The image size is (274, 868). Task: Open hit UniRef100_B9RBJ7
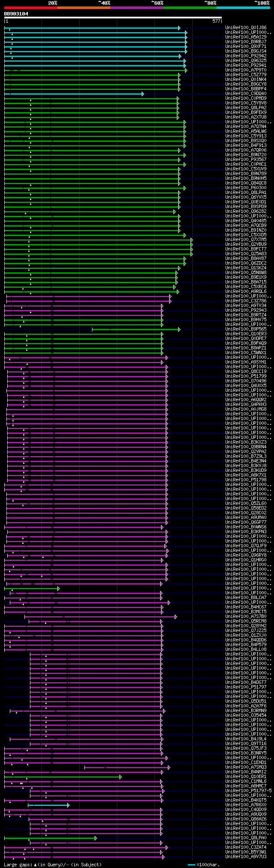click(246, 42)
